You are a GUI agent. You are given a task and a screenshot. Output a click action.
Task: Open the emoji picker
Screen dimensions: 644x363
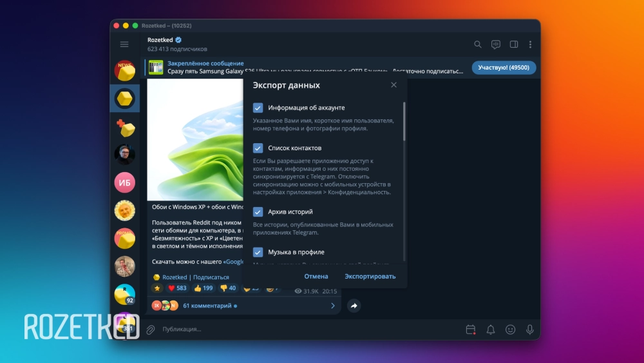coord(510,329)
